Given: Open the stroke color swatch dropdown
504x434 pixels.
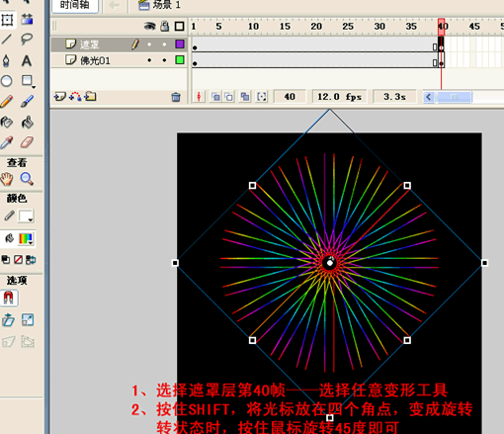Looking at the screenshot, I should click(26, 217).
